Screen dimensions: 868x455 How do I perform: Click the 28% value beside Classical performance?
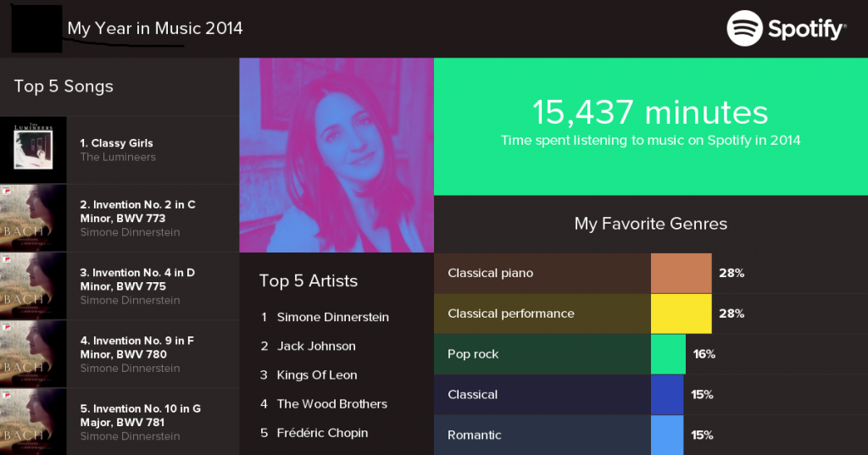pos(732,314)
